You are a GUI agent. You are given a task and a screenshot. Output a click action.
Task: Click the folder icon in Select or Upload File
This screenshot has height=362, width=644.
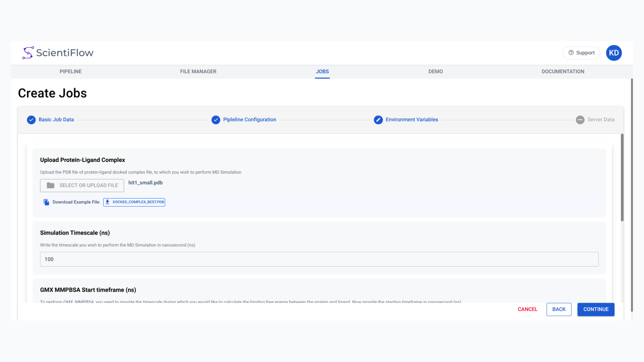[51, 185]
